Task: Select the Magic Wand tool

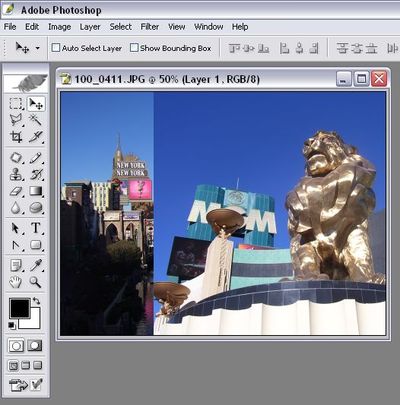Action: pos(36,120)
